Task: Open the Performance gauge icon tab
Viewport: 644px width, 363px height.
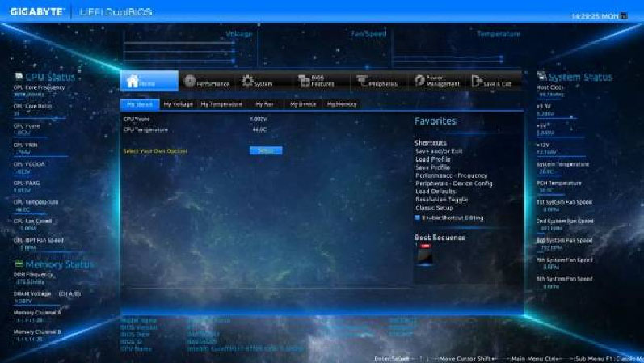Action: pos(189,81)
